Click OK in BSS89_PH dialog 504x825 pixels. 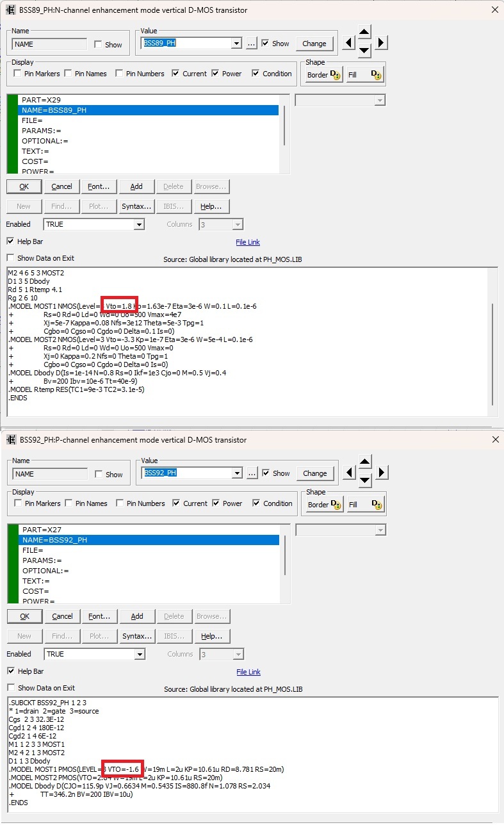[24, 186]
